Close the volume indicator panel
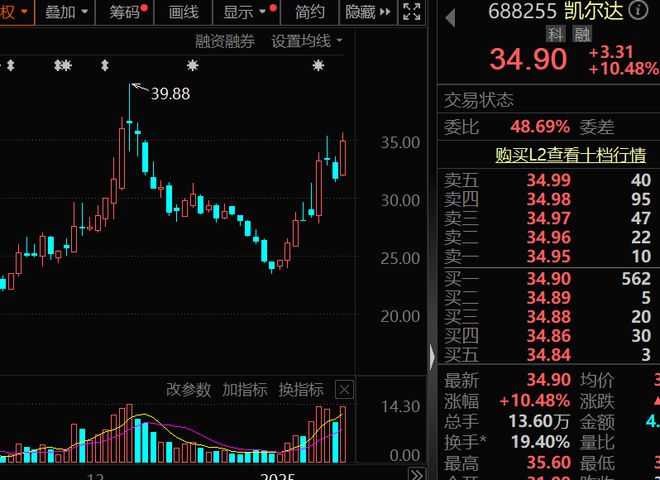 tap(344, 390)
